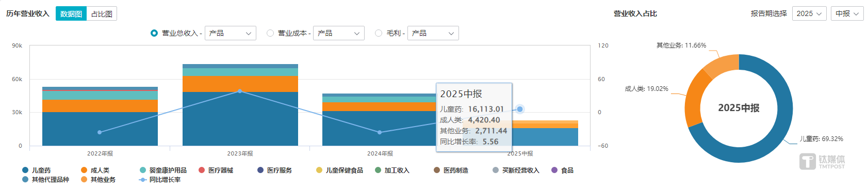Switch to the 数据图 tab
This screenshot has width=868, height=186.
pos(71,14)
